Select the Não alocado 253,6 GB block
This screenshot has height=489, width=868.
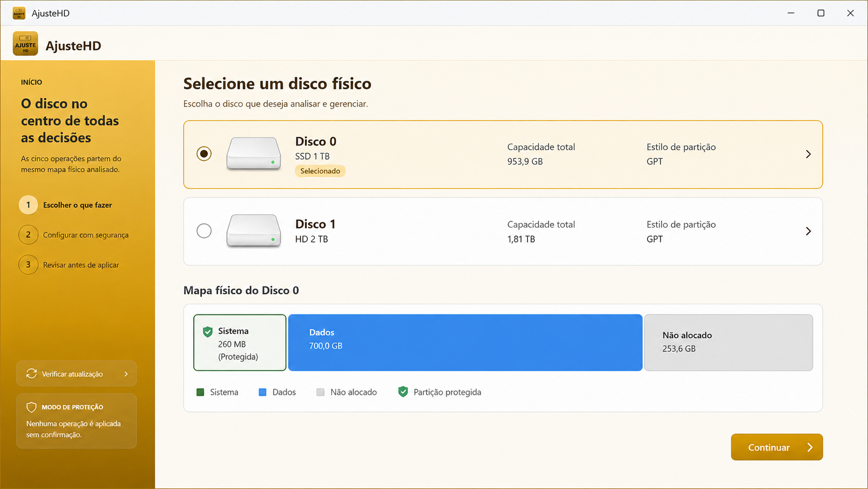(728, 342)
